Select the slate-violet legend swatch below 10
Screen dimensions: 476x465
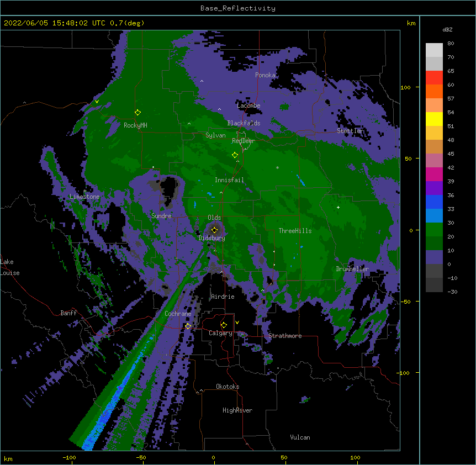[434, 257]
